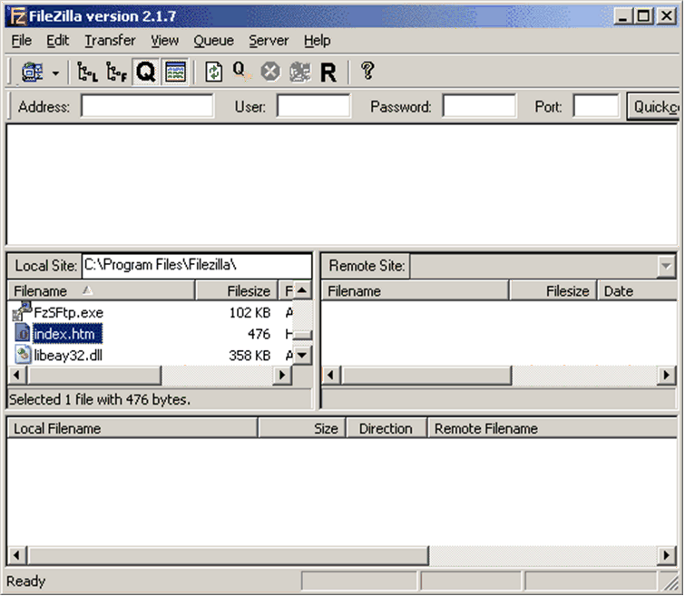
Task: Open the Site Manager icon
Action: pyautogui.click(x=33, y=72)
